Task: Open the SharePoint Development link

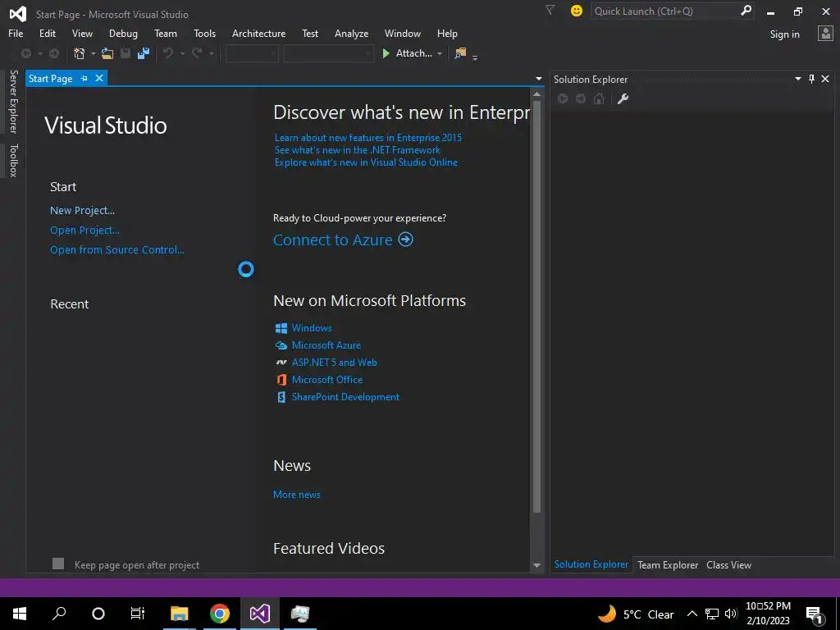Action: [x=345, y=397]
